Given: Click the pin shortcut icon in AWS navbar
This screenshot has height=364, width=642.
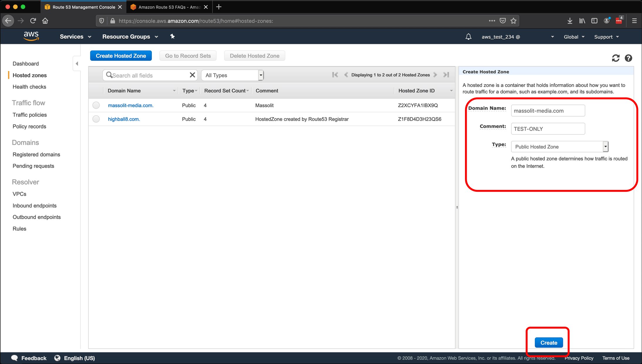Looking at the screenshot, I should click(x=172, y=36).
